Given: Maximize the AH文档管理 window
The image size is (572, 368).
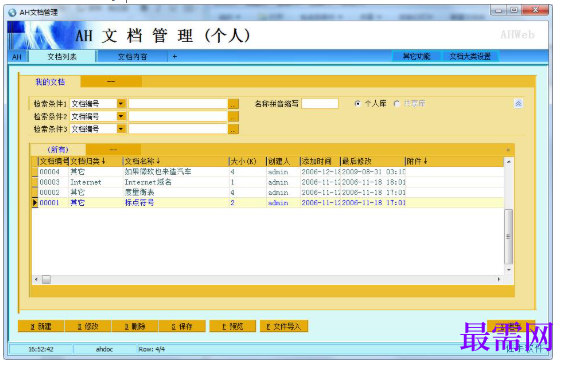Looking at the screenshot, I should coord(514,10).
